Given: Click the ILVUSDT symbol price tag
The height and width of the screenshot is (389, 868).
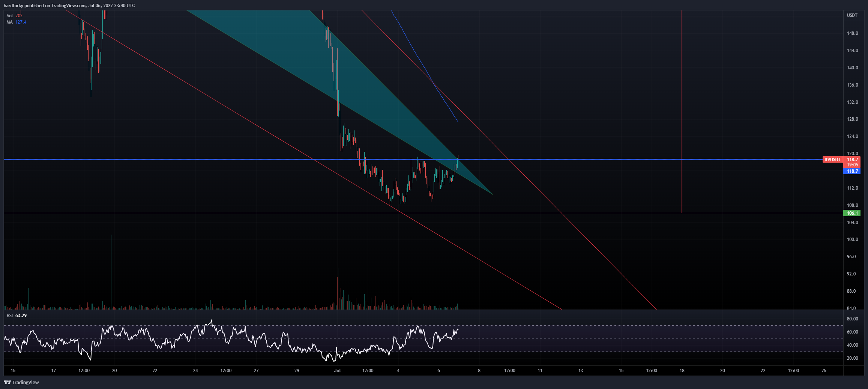Looking at the screenshot, I should coord(832,160).
